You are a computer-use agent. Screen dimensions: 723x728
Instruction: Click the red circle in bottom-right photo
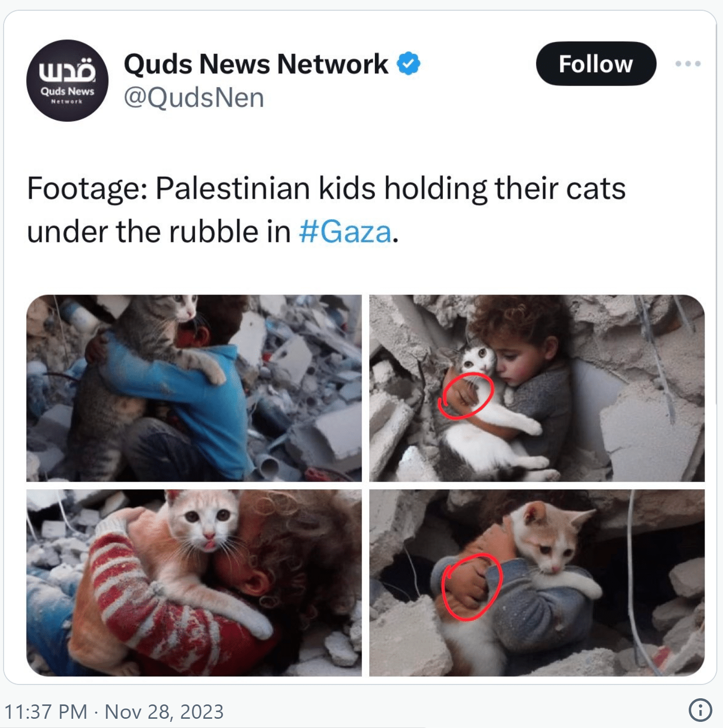472,587
